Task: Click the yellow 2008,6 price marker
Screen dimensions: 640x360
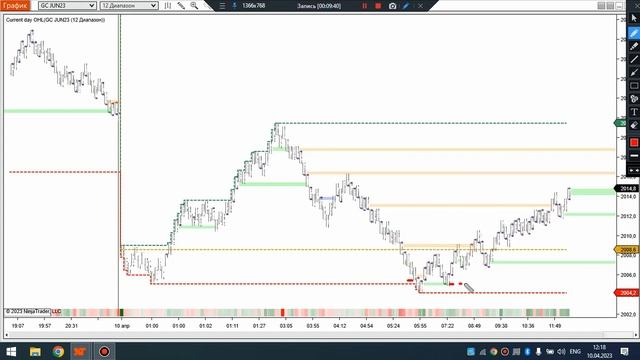Action: point(627,249)
